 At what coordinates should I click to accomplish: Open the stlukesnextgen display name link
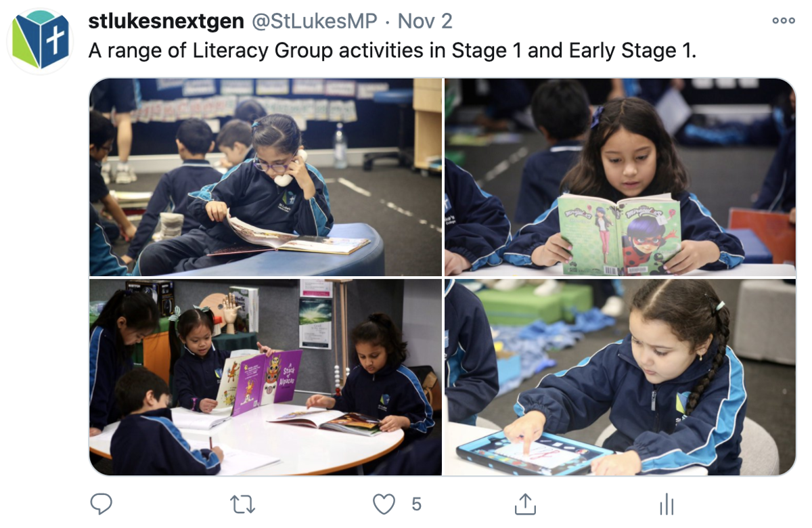166,22
